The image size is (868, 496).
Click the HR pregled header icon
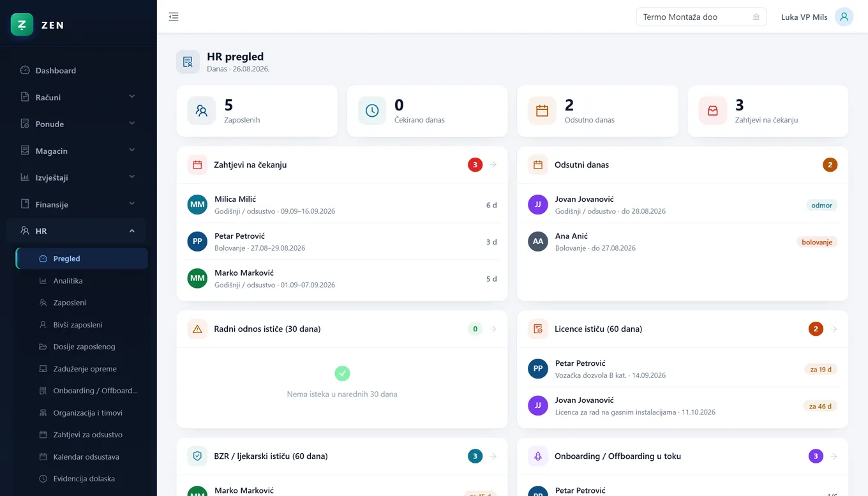pyautogui.click(x=188, y=62)
